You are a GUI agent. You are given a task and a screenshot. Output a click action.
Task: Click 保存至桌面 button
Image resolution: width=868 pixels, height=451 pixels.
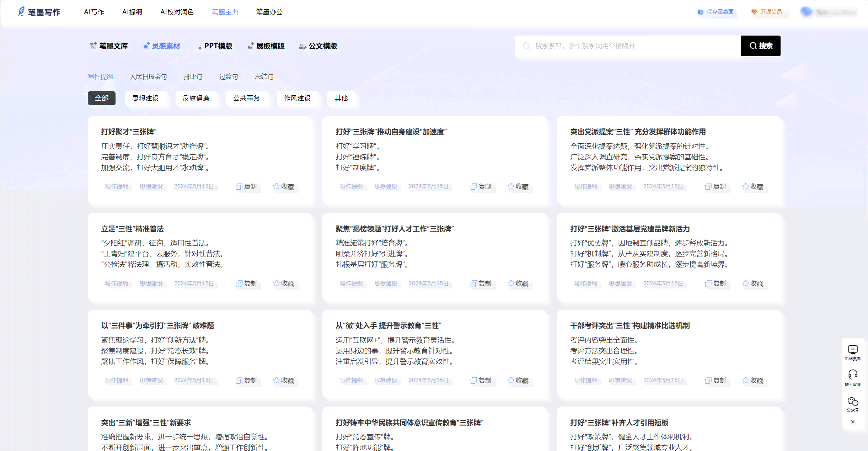pos(716,12)
